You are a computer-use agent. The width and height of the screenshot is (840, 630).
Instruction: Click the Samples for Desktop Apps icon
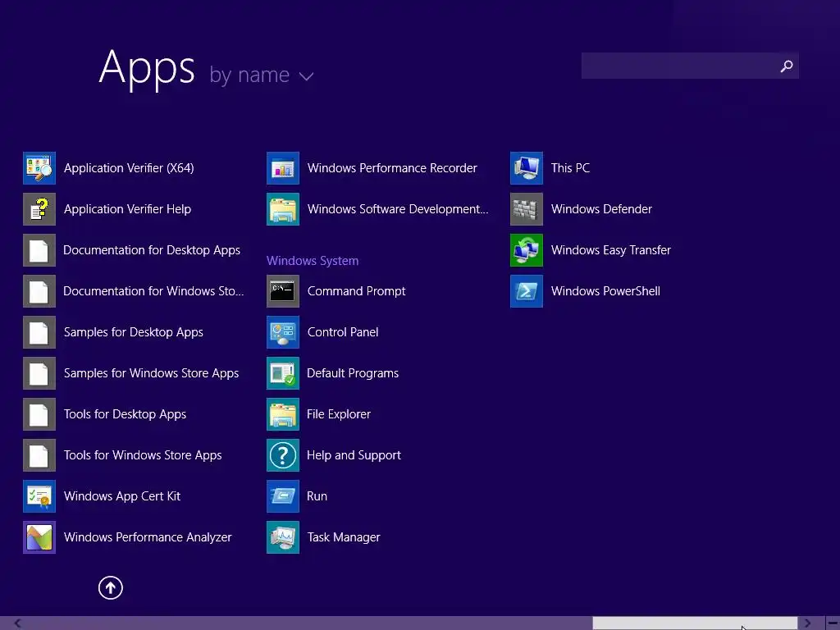39,332
